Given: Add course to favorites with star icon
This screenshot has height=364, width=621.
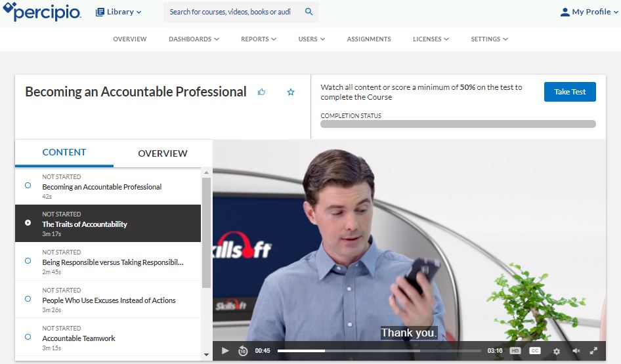Looking at the screenshot, I should tap(291, 92).
